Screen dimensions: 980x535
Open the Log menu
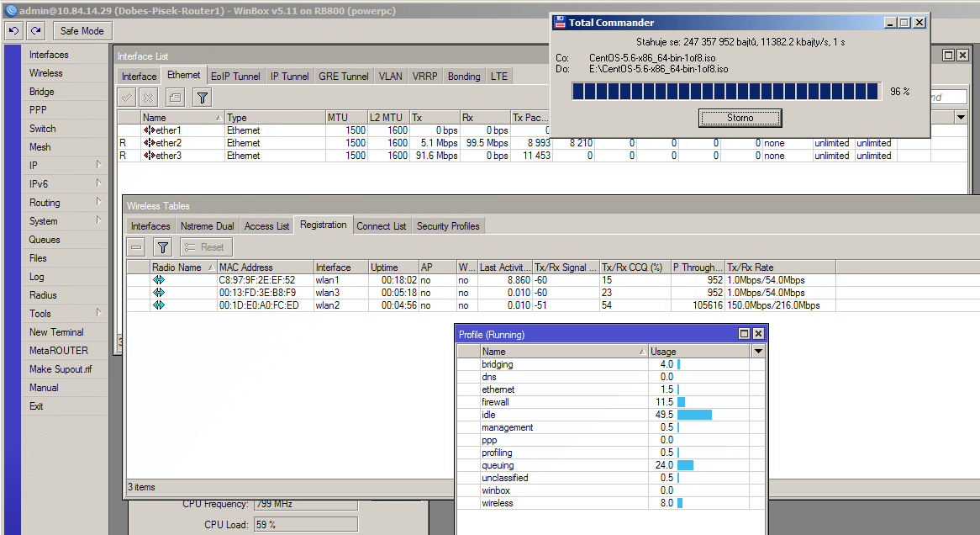36,277
